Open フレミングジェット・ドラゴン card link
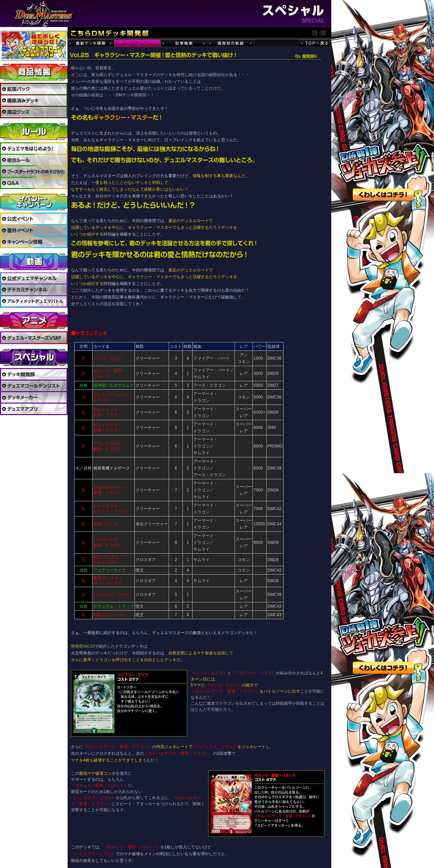 click(113, 397)
